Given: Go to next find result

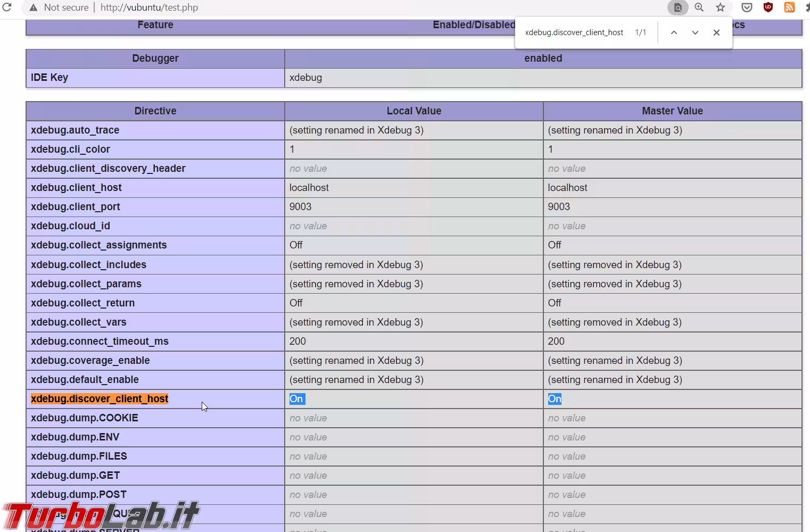Looking at the screenshot, I should click(695, 32).
